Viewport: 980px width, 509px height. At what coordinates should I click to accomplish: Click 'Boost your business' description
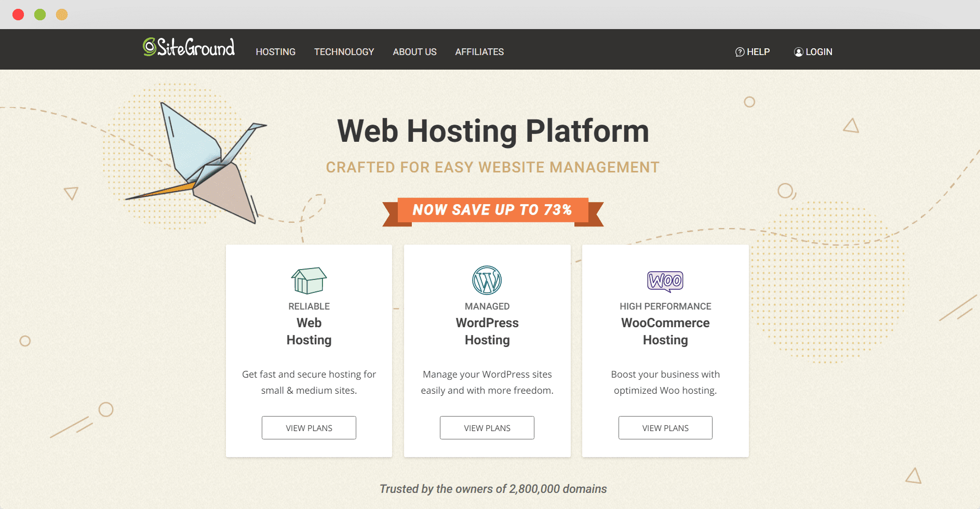click(x=665, y=382)
